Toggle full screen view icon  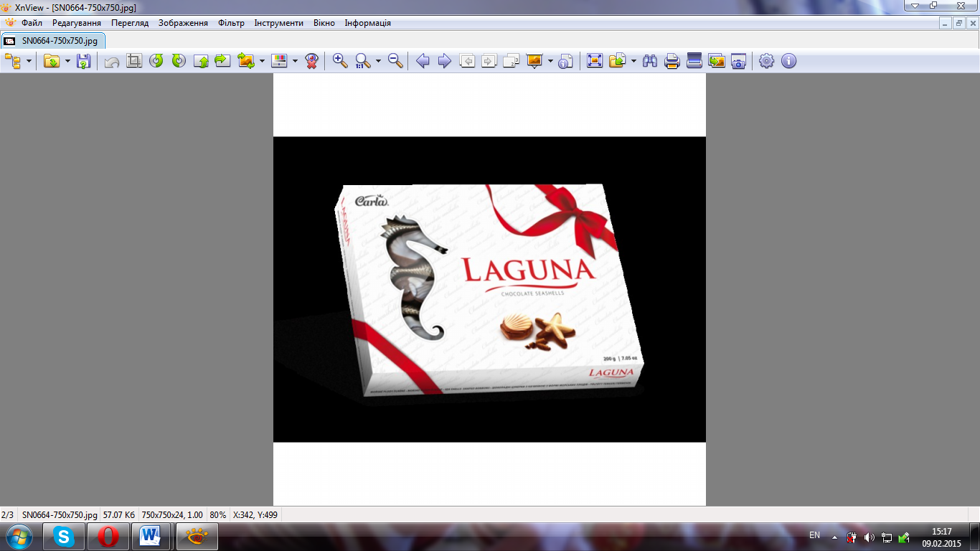(x=595, y=61)
